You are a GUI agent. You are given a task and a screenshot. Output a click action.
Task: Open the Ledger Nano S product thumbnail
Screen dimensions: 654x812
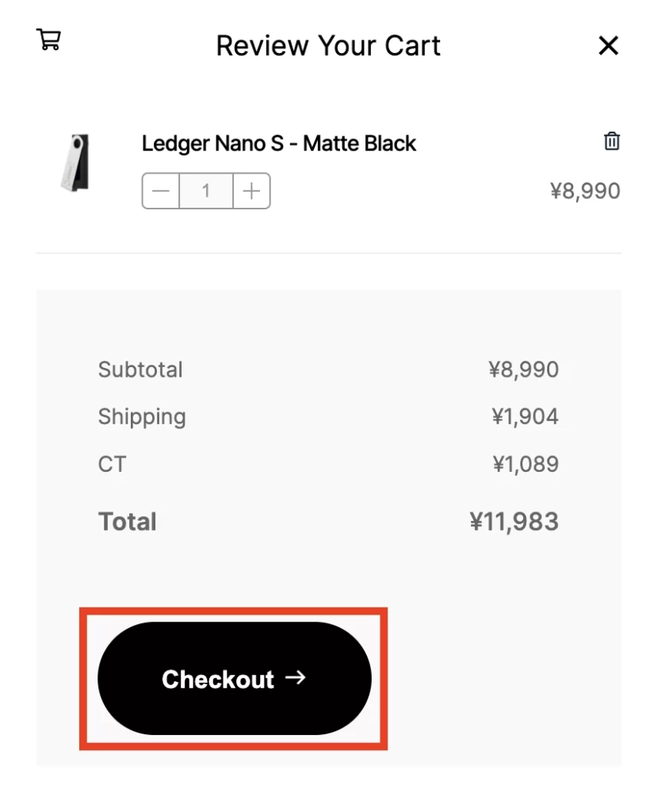pyautogui.click(x=75, y=163)
